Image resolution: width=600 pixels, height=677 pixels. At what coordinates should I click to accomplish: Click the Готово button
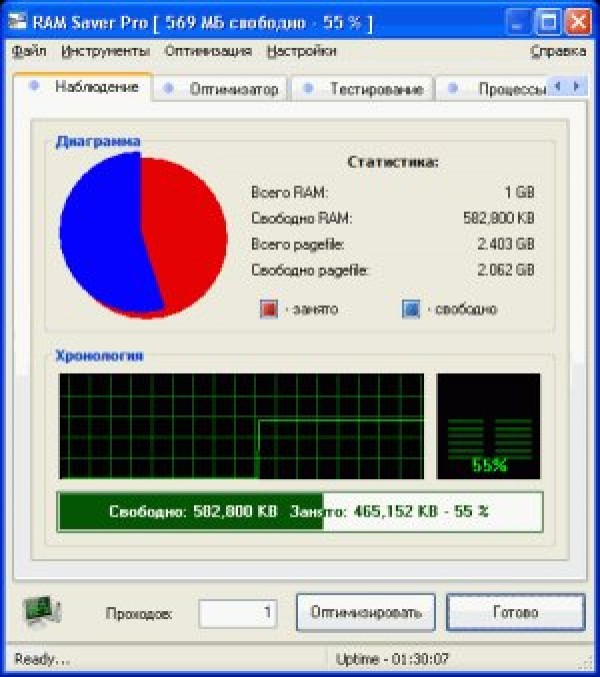pos(515,613)
